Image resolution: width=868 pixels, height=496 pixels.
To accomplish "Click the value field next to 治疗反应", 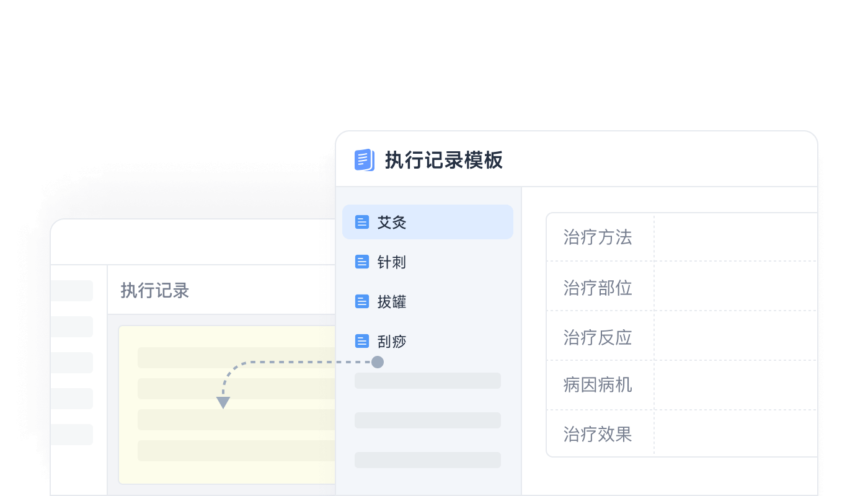I will [736, 336].
